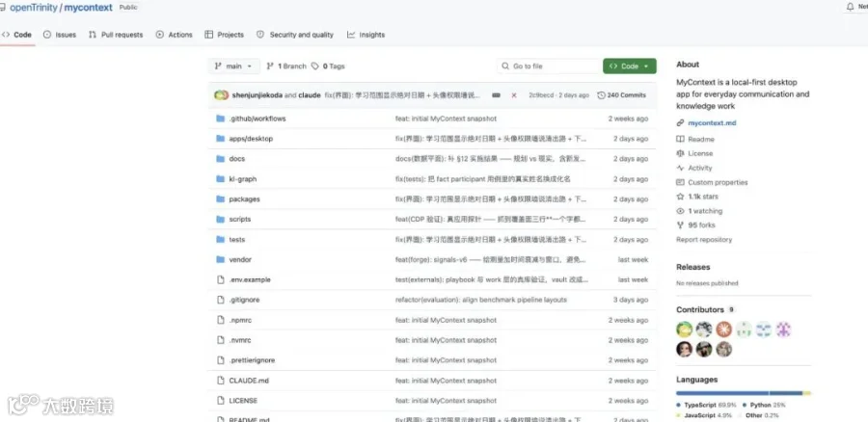Click the first contributor avatar
This screenshot has height=422, width=868.
[685, 330]
